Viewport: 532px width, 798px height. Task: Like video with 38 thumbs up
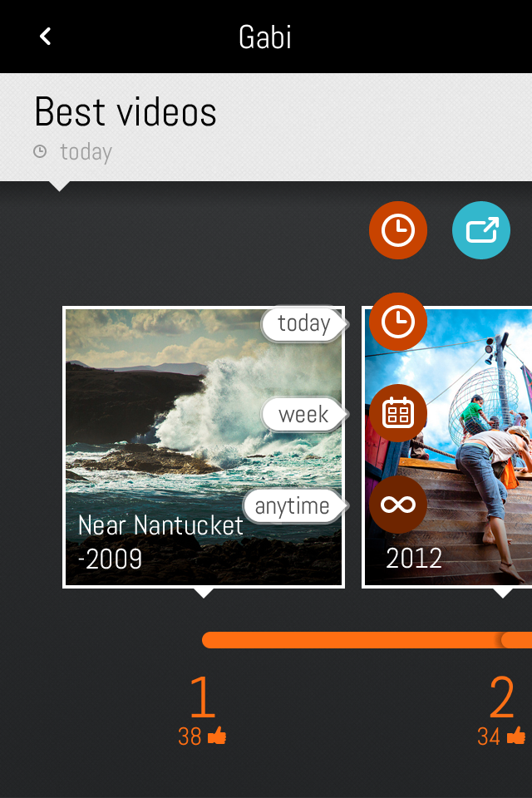click(218, 736)
